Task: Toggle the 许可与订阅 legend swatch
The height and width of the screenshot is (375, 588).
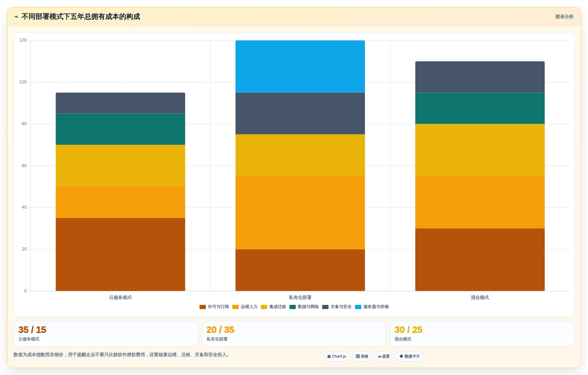Action: pos(203,307)
